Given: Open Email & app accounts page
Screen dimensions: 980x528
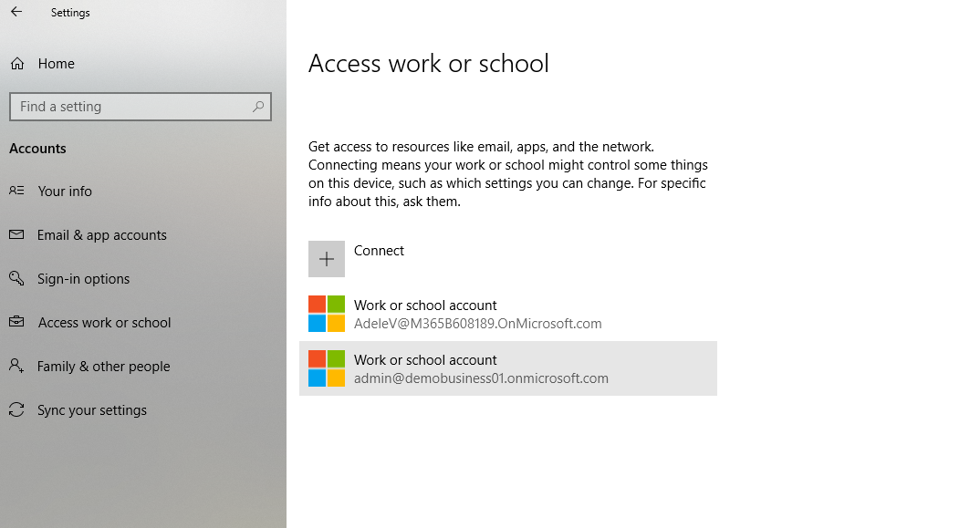Looking at the screenshot, I should 102,235.
